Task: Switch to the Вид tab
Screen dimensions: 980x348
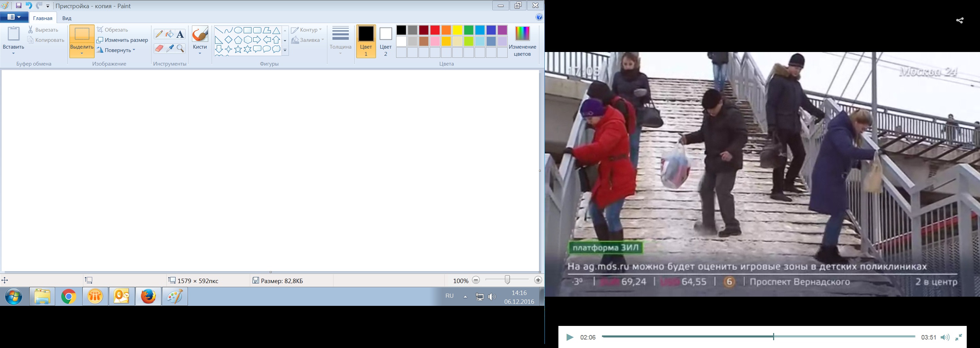Action: coord(67,18)
